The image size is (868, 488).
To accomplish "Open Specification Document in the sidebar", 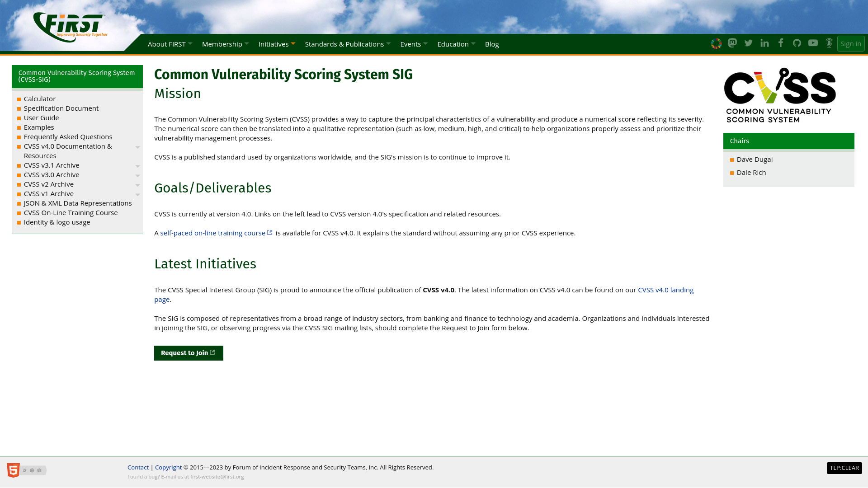I will click(61, 108).
